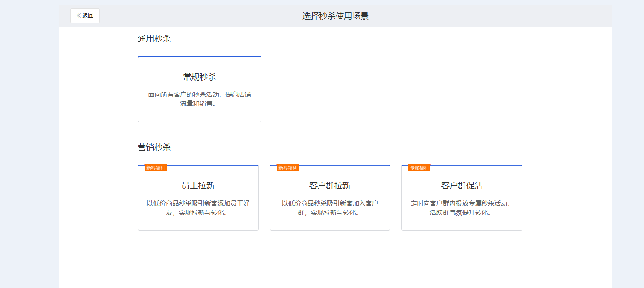This screenshot has width=644, height=288.
Task: Click the 专属福利 tag on 客户群促活
Action: 419,168
